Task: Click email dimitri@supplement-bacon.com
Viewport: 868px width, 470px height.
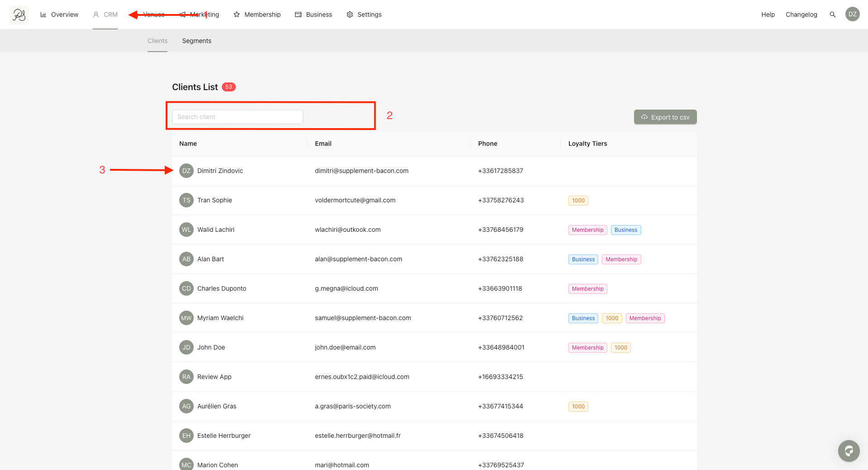Action: [x=362, y=171]
